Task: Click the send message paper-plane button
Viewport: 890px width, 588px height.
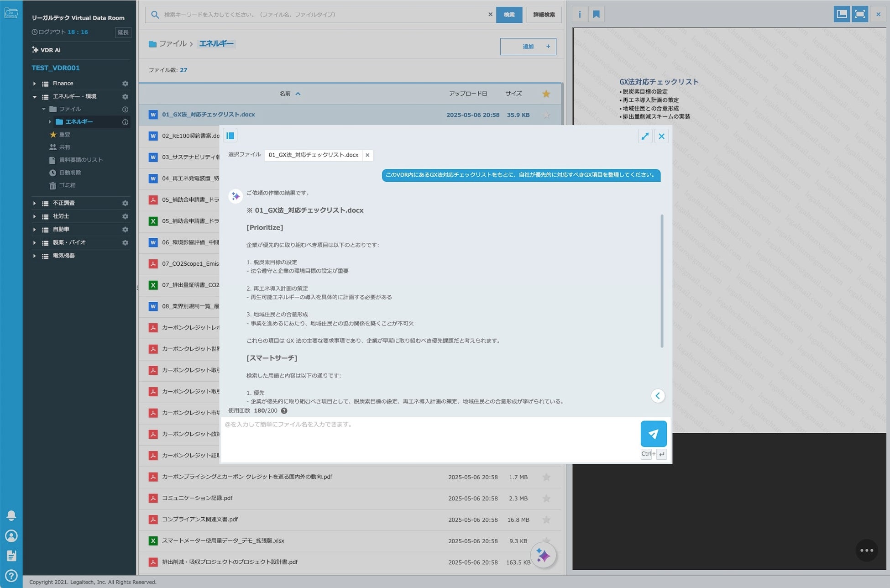Action: [x=653, y=434]
